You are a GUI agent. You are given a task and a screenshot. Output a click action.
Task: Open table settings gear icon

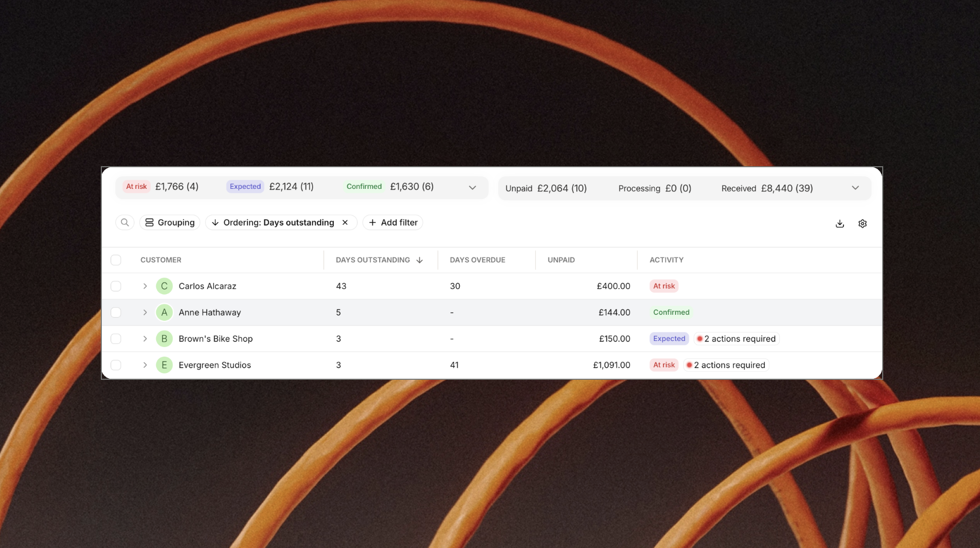862,224
